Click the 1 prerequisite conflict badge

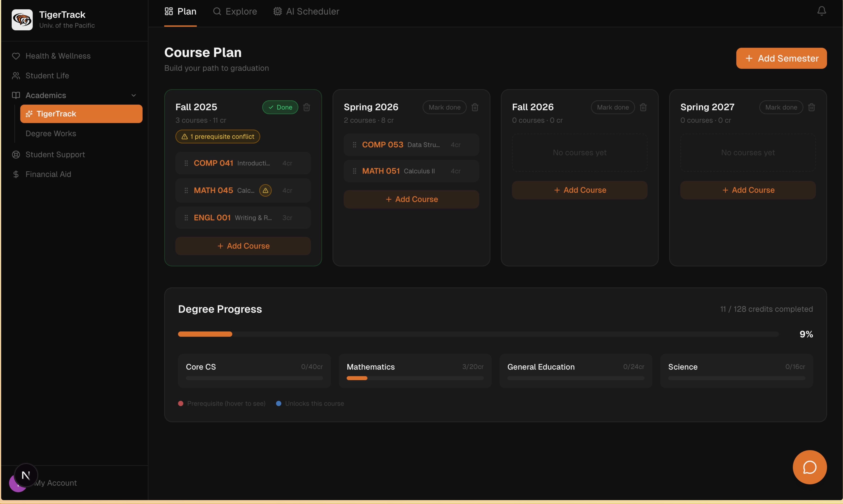218,137
